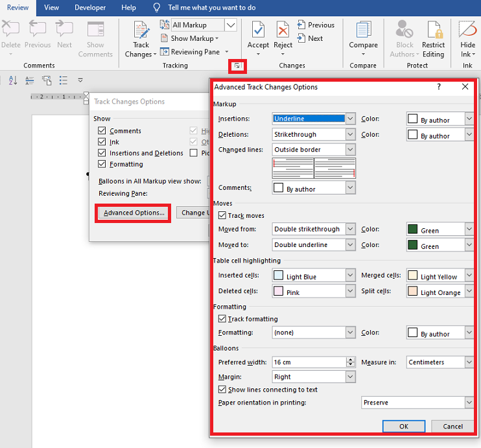Click the Preferred width spinner arrows
Viewport: 481px width, 448px height.
pyautogui.click(x=351, y=362)
